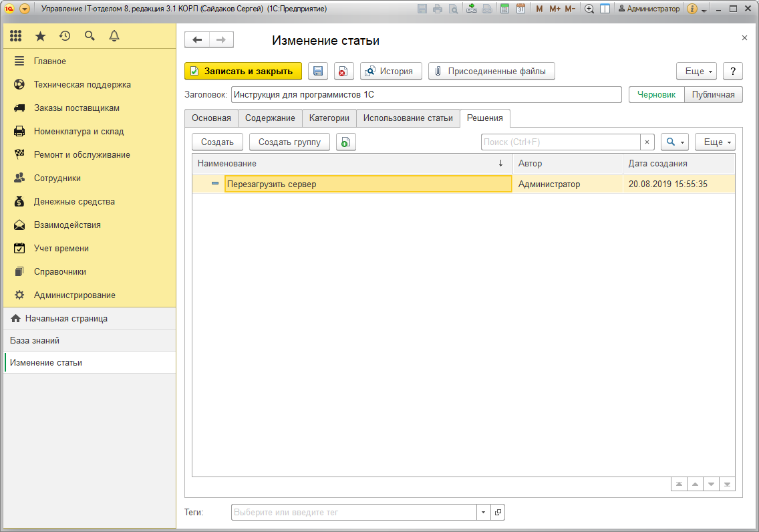Open Номенклатура и склад section

(x=90, y=131)
